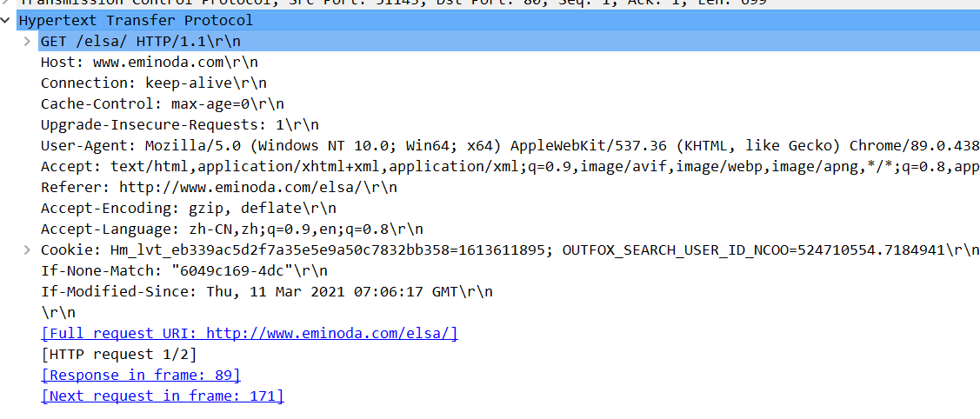The height and width of the screenshot is (419, 980).
Task: Select the If-Modified-Since header line
Action: (x=267, y=291)
